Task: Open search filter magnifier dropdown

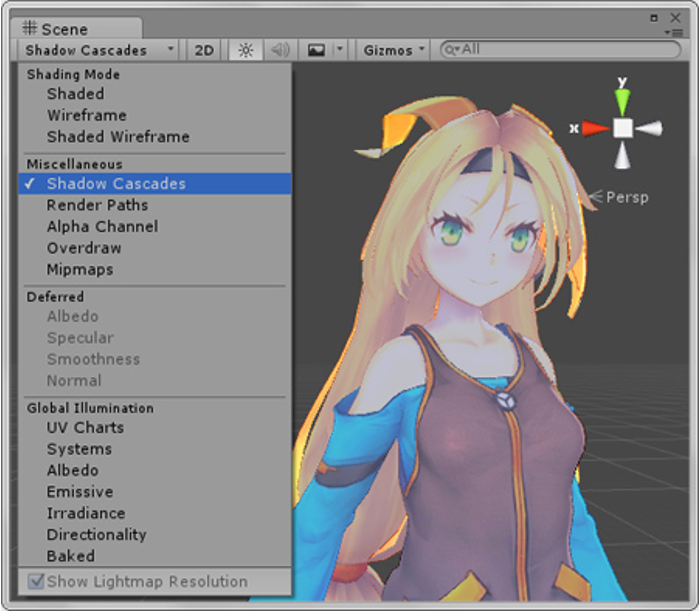Action: (x=452, y=50)
